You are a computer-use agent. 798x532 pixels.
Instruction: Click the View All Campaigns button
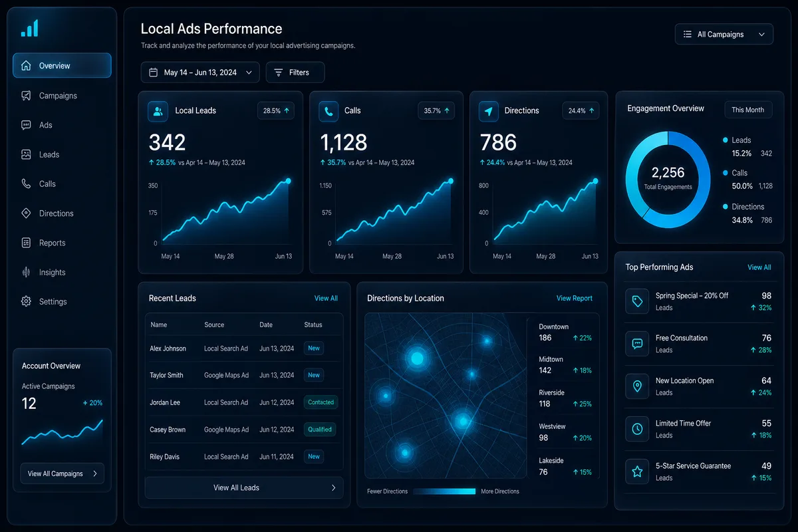pyautogui.click(x=62, y=473)
